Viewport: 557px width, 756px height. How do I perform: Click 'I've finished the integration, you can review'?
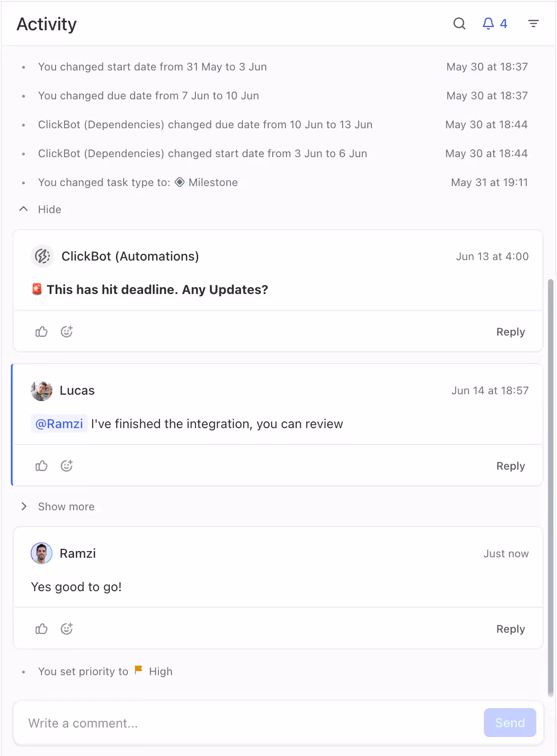pos(217,424)
